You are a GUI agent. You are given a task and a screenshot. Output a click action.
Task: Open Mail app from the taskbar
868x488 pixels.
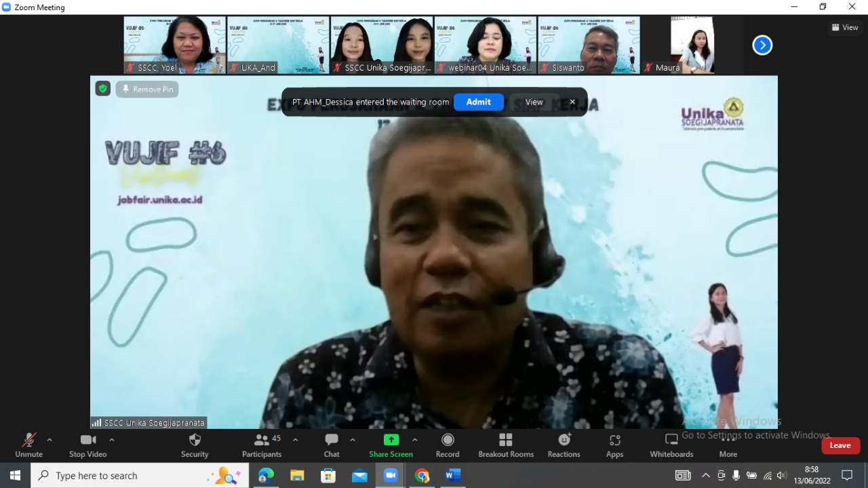(x=359, y=475)
